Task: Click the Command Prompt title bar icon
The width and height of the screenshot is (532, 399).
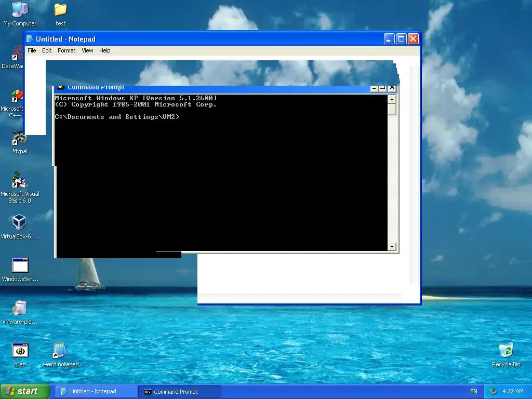Action: [x=60, y=87]
